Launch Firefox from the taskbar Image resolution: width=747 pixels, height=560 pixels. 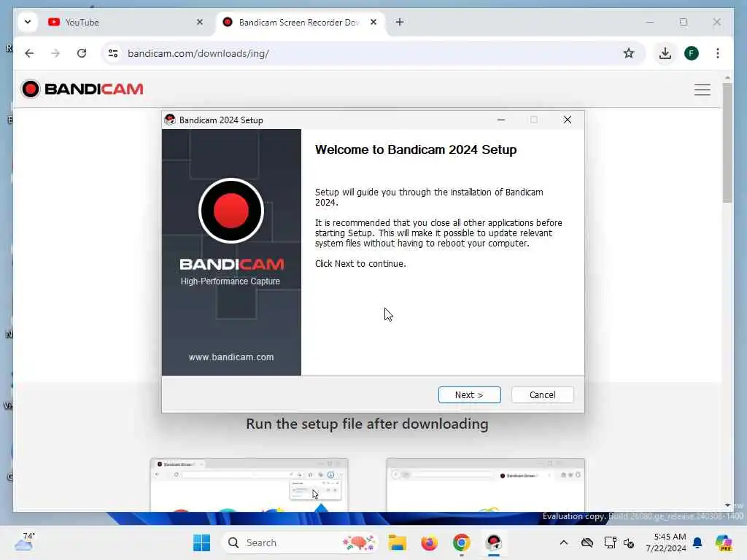[429, 542]
